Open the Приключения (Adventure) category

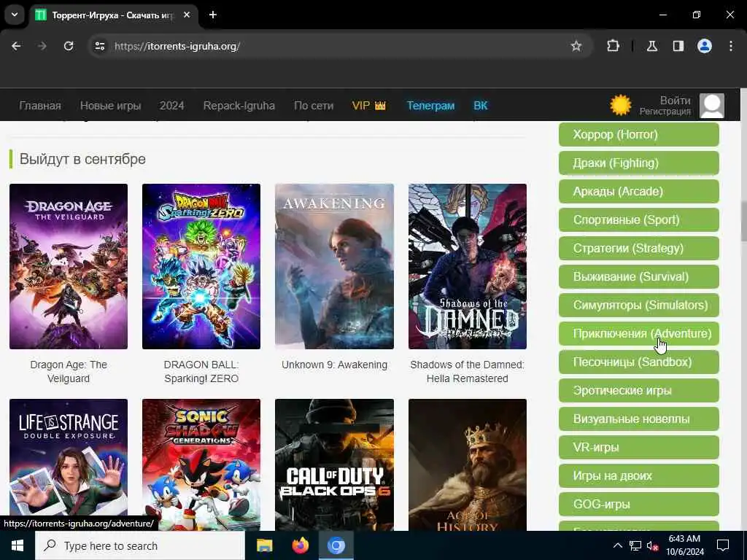[638, 333]
